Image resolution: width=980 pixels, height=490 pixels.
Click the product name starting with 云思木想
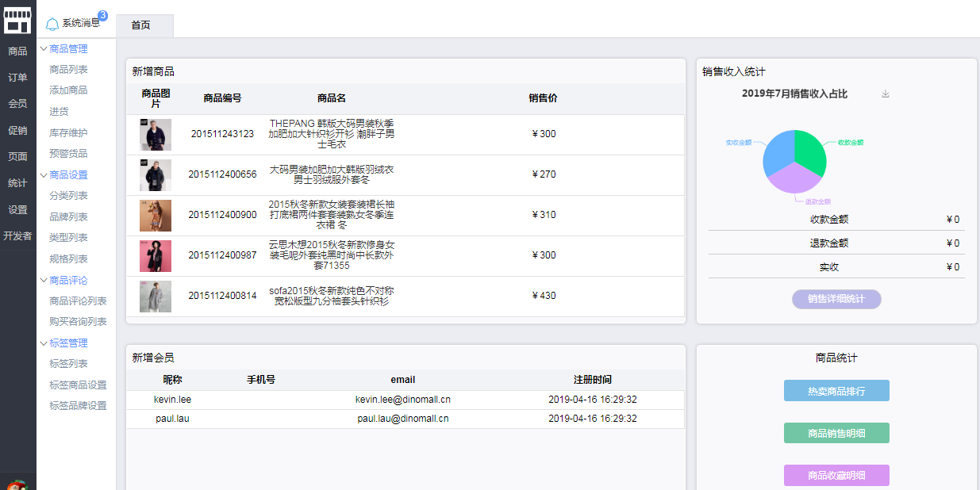(x=332, y=255)
